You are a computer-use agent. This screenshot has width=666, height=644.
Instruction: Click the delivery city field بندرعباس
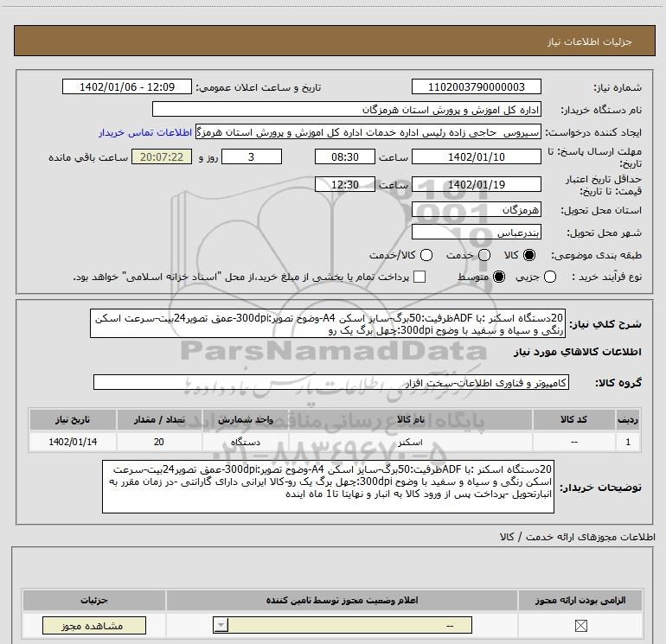476,232
